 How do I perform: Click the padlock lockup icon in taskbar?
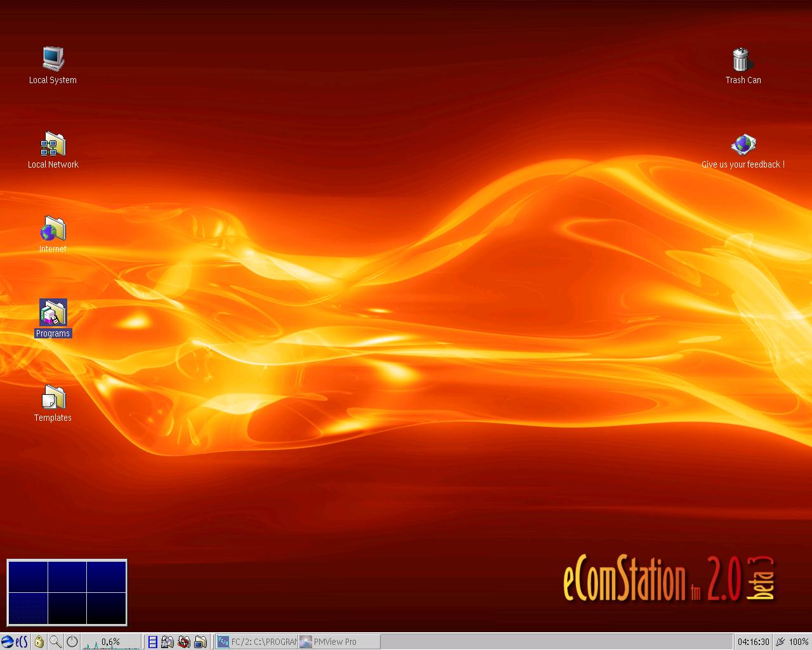pyautogui.click(x=39, y=642)
